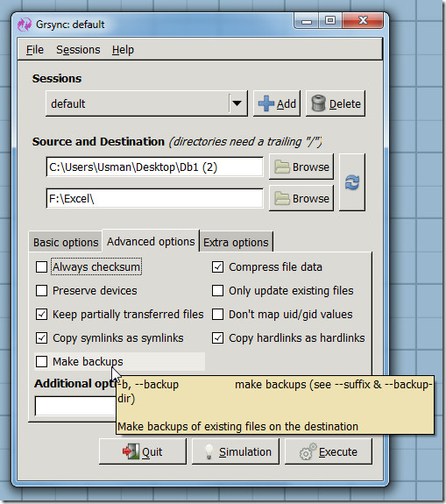
Task: Toggle Preserve devices checkbox
Action: point(41,291)
